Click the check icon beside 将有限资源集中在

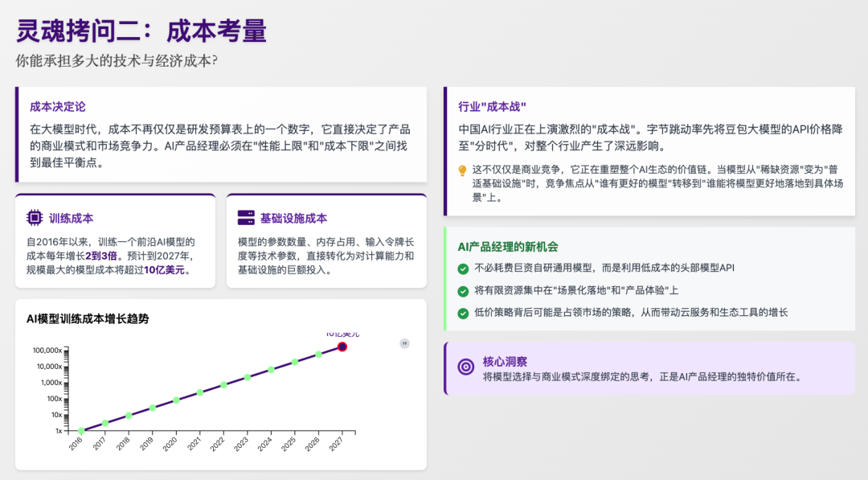(464, 291)
